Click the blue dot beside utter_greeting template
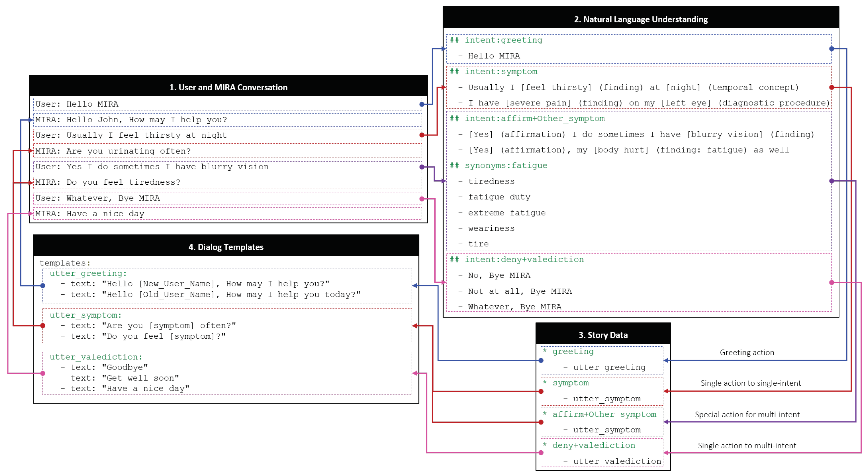The width and height of the screenshot is (868, 476). (43, 286)
